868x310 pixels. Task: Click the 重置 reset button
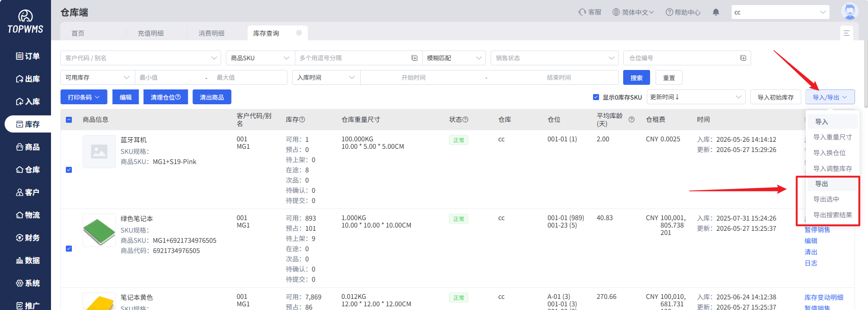(x=669, y=77)
